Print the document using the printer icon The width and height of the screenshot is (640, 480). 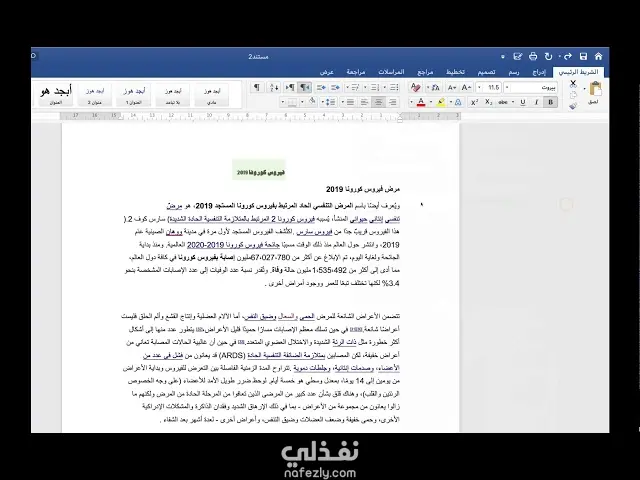pyautogui.click(x=533, y=56)
